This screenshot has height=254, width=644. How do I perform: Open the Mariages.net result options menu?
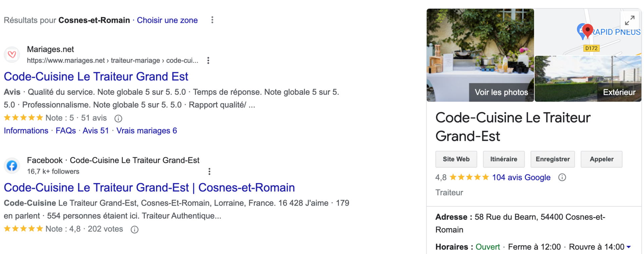click(208, 60)
